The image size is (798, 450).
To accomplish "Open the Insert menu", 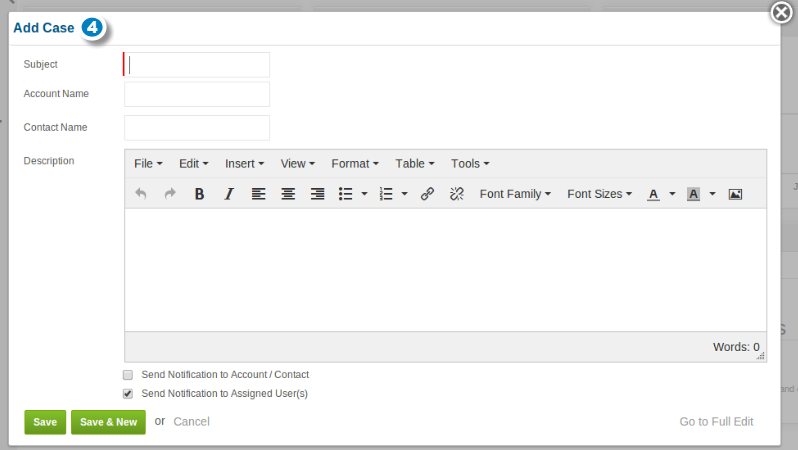I will click(x=244, y=164).
